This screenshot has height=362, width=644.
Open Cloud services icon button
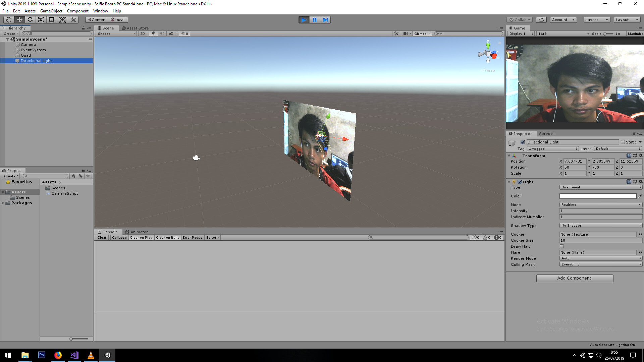(541, 20)
